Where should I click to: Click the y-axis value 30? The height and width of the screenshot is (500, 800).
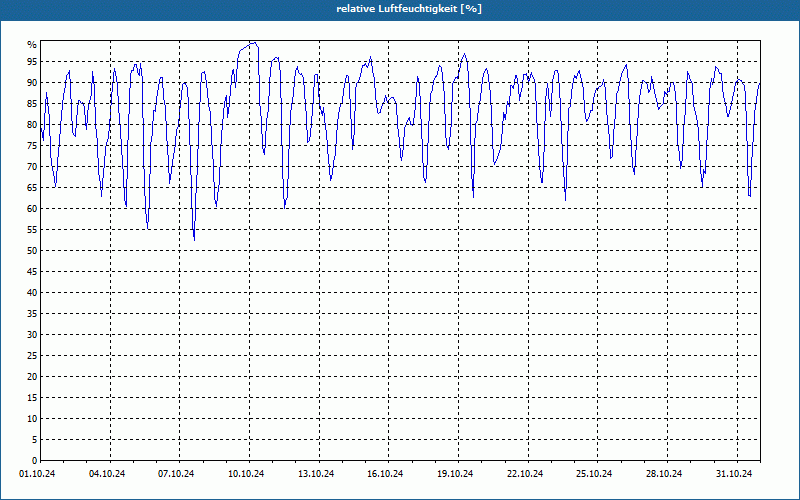(x=32, y=335)
